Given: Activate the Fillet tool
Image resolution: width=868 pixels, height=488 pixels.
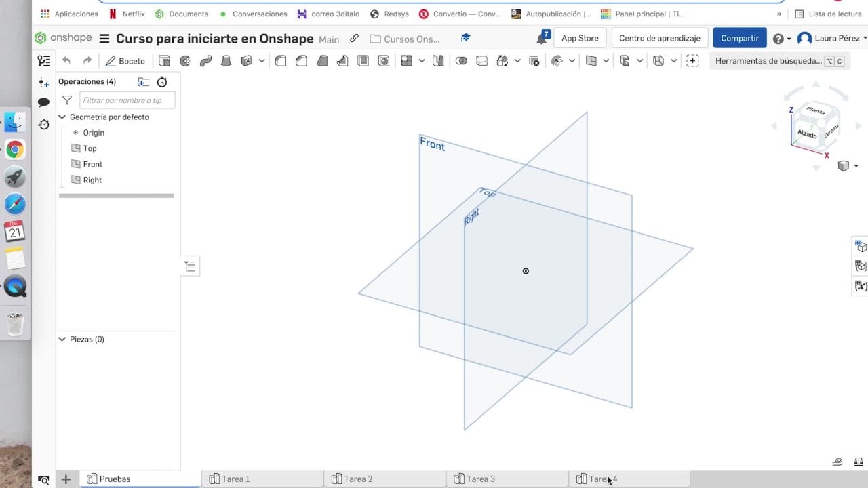Looking at the screenshot, I should [x=281, y=61].
